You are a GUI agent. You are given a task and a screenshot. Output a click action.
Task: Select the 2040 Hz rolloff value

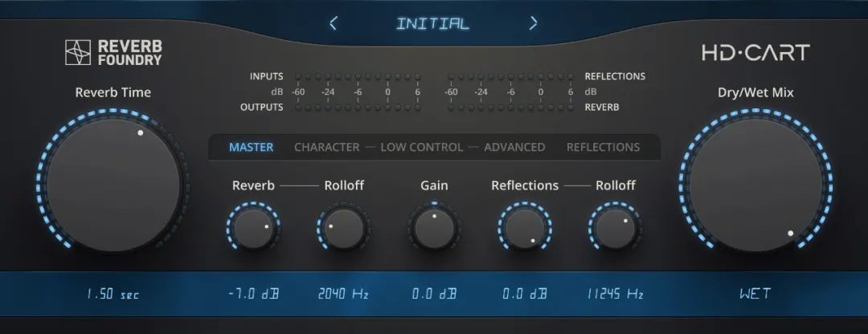(x=344, y=294)
